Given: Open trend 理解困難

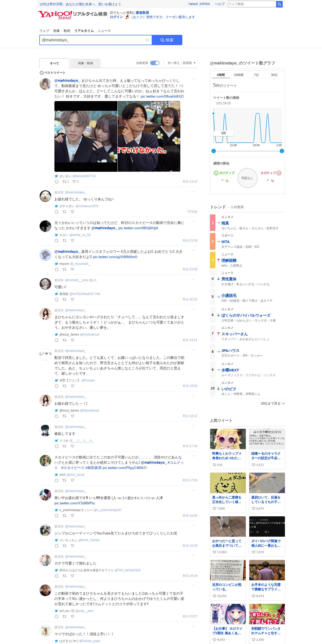Looking at the screenshot, I should click(229, 261).
